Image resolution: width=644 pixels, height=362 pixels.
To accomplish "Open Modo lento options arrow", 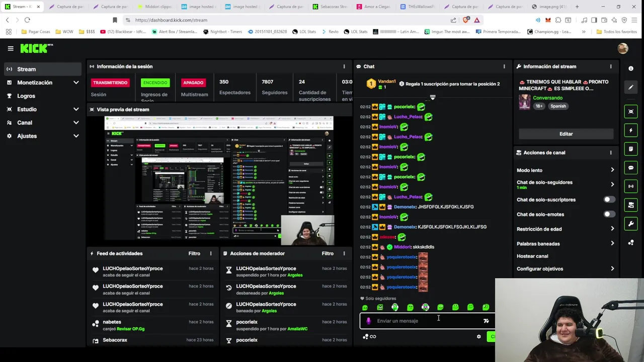I will (612, 170).
